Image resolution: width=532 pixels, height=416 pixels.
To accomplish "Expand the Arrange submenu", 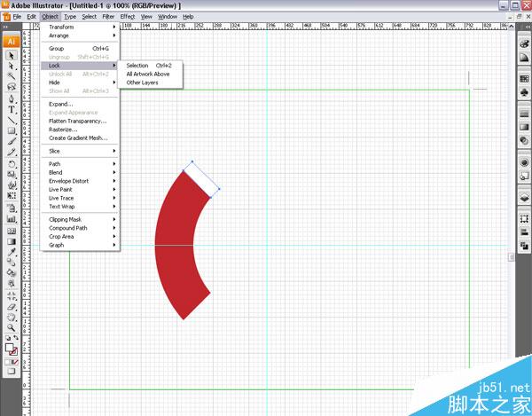I will coord(80,35).
